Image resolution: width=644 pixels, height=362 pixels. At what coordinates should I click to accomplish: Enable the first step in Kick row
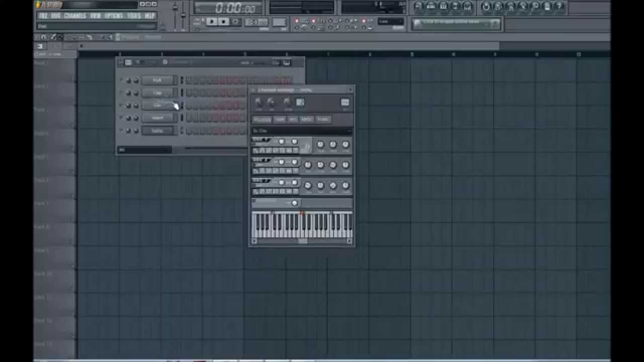[x=189, y=80]
